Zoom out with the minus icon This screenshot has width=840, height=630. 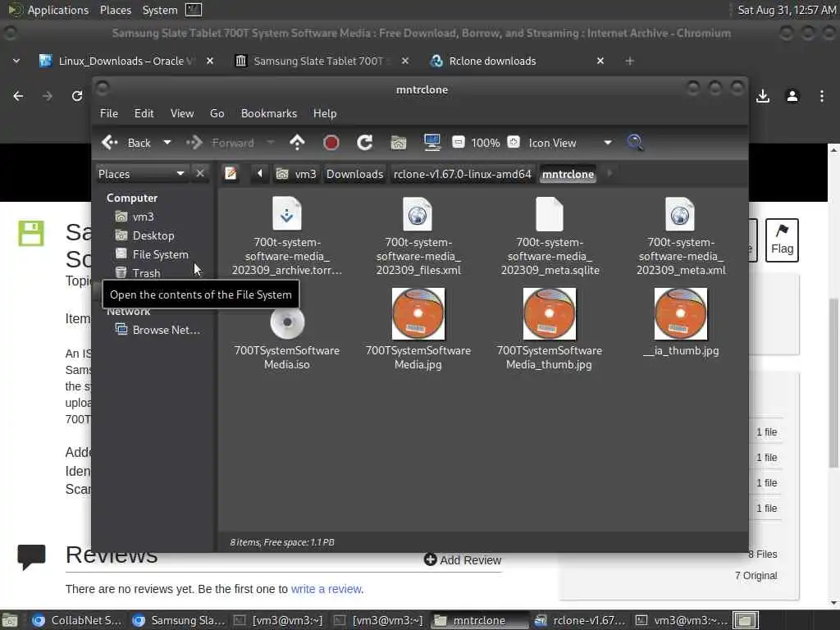(x=458, y=143)
